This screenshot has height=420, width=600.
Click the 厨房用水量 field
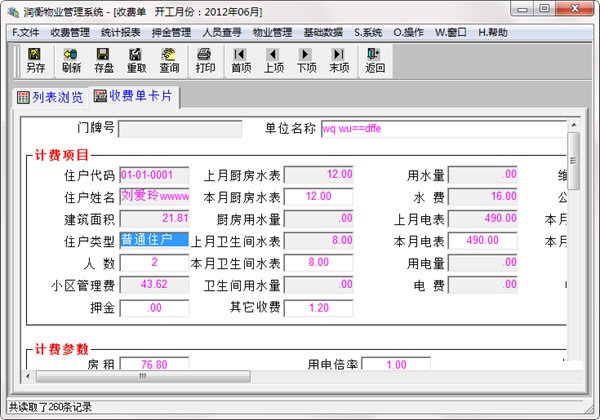[x=318, y=218]
